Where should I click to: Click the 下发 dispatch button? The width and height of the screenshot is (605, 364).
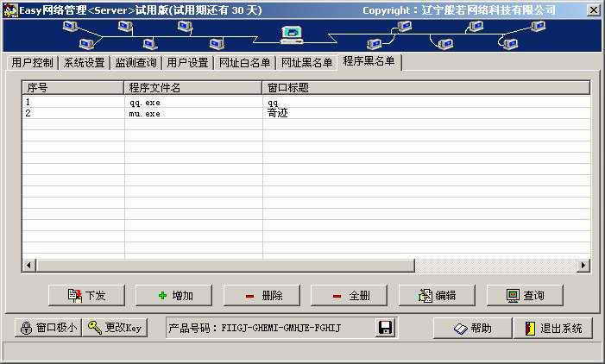[x=86, y=295]
